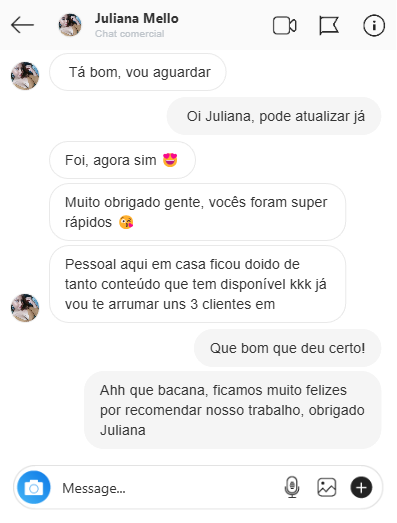Attach a photo using the gallery icon
The width and height of the screenshot is (397, 523).
pos(327,487)
